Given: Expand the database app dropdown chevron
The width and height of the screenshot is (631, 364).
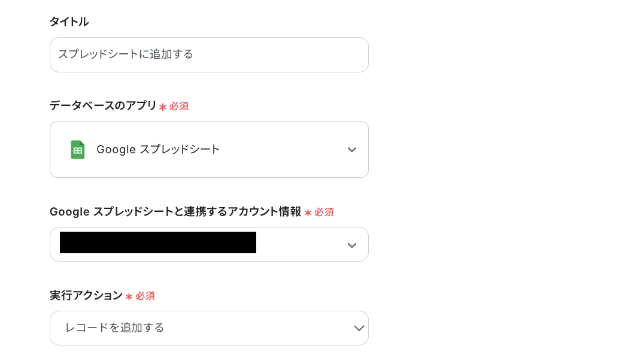Looking at the screenshot, I should tap(352, 150).
